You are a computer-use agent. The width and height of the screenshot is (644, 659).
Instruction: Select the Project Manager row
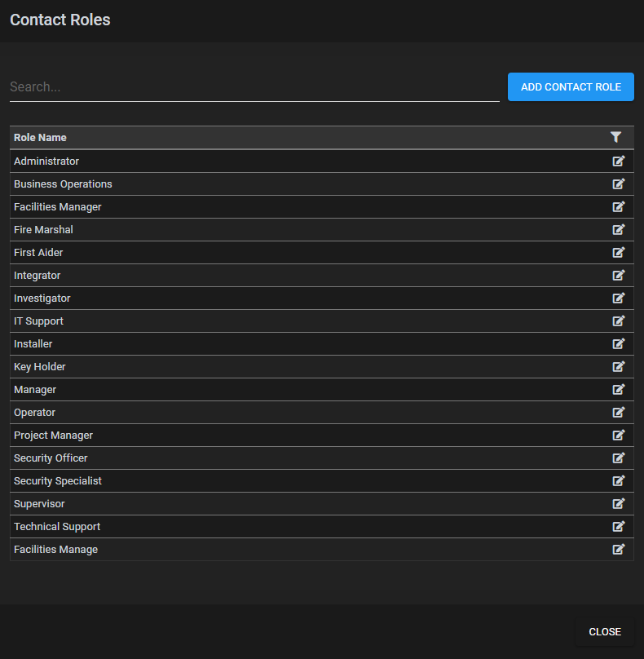coord(322,436)
